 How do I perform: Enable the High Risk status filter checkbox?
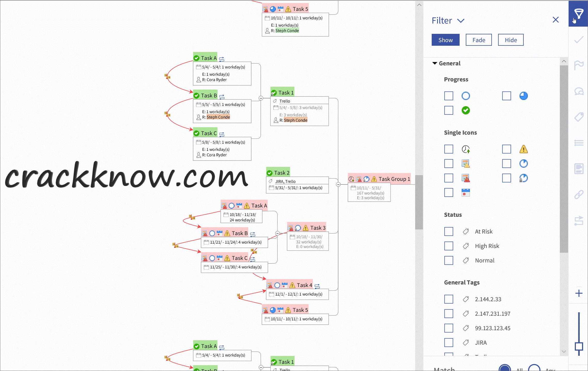pos(449,246)
